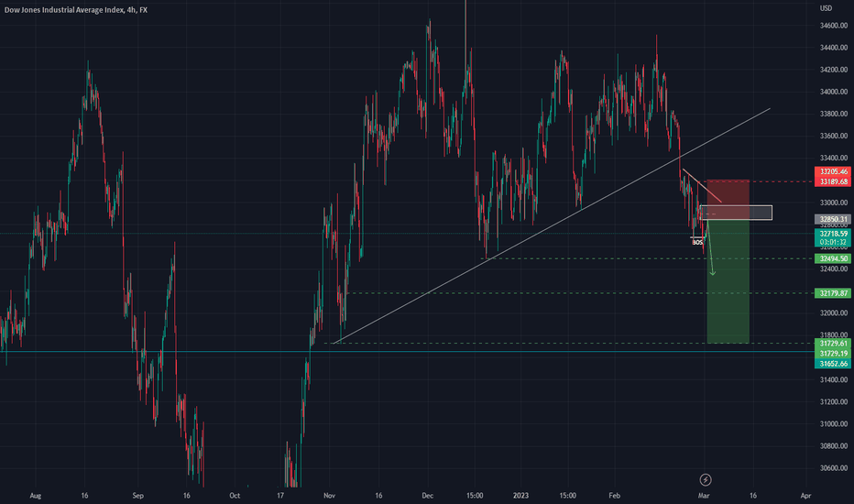Click the 31400.00 price axis value
This screenshot has height=504, width=854.
834,379
